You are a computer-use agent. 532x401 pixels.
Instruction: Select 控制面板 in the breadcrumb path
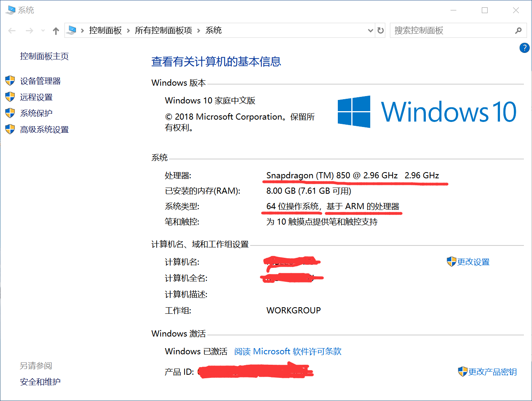[105, 30]
